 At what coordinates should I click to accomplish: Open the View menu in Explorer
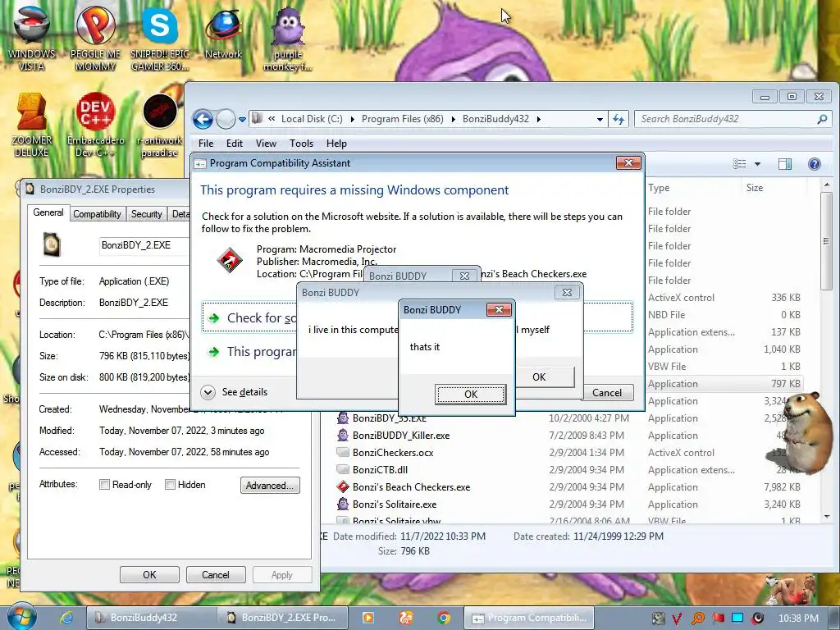(x=266, y=144)
